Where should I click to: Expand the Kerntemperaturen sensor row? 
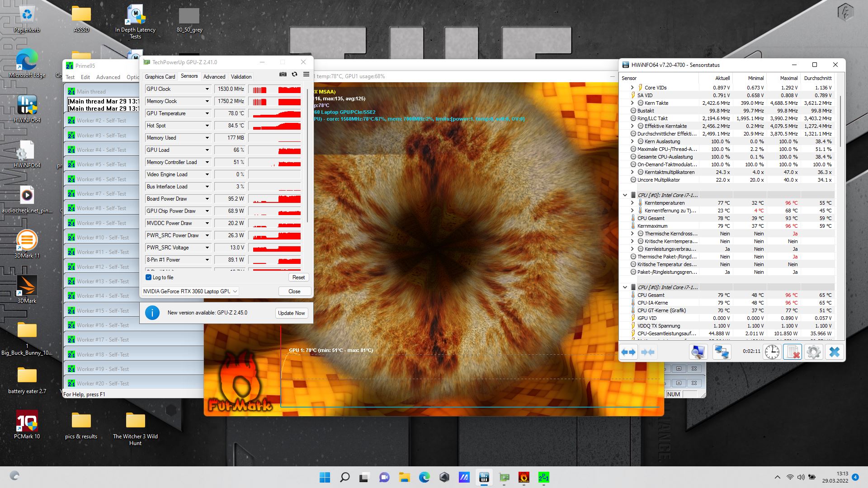coord(632,203)
